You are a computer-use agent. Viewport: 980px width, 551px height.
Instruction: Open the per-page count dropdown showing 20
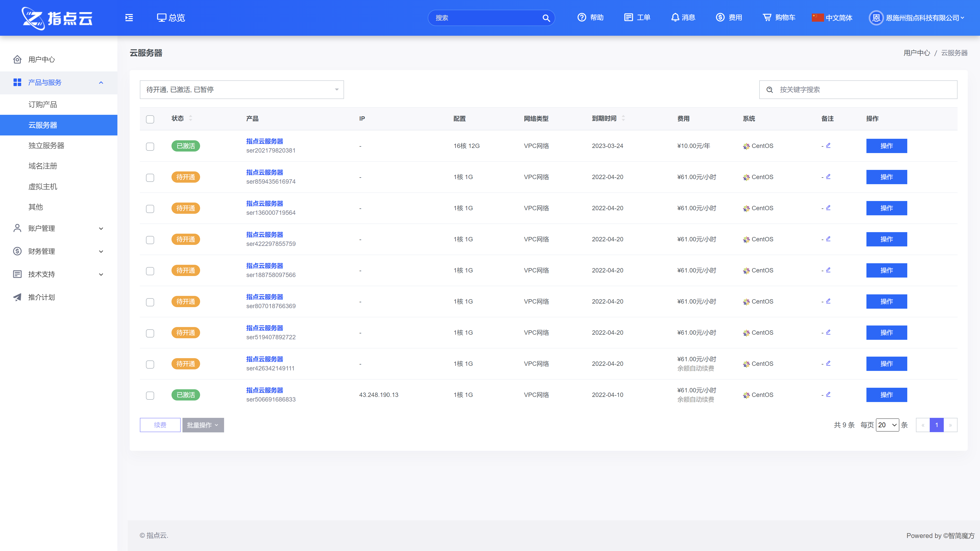887,425
